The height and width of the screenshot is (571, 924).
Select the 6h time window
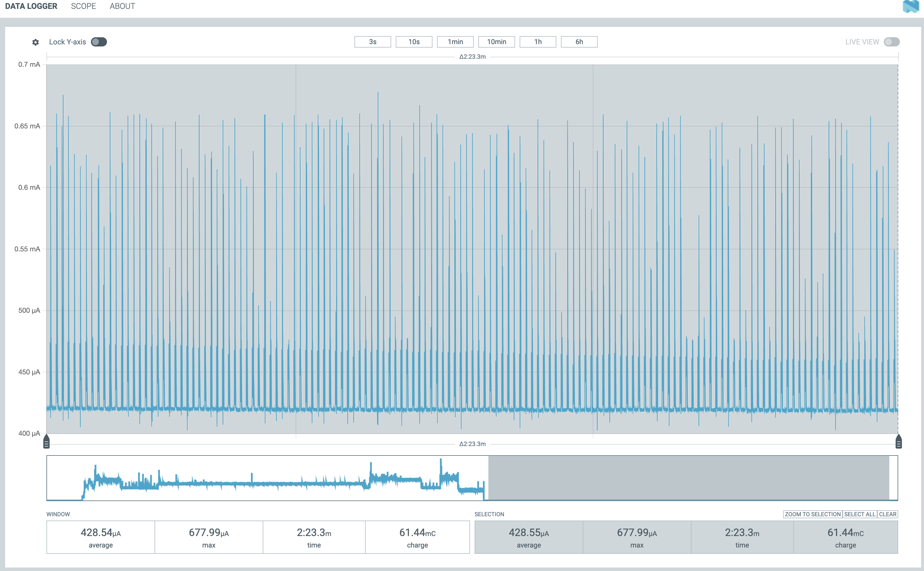[x=579, y=42]
